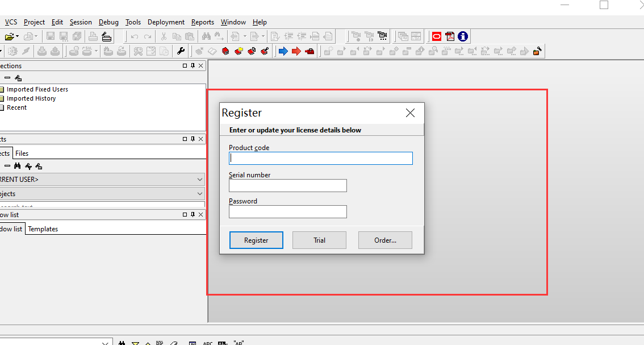Focus the Password field
The height and width of the screenshot is (345, 644).
(288, 212)
